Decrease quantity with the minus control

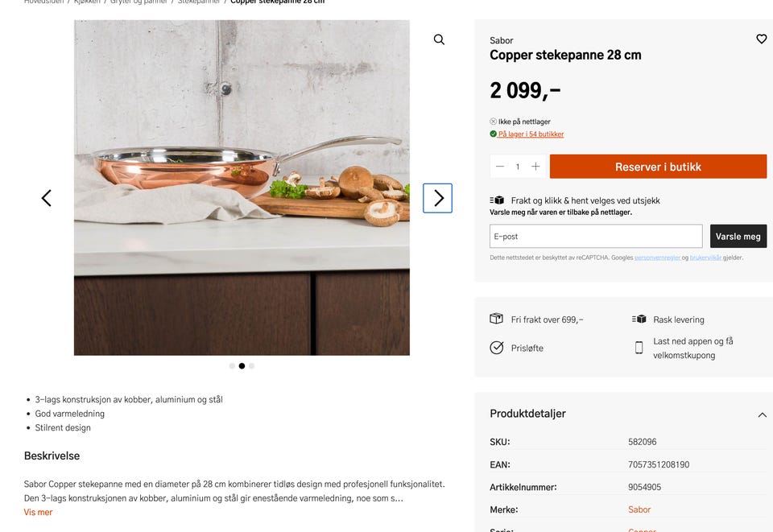pos(499,167)
